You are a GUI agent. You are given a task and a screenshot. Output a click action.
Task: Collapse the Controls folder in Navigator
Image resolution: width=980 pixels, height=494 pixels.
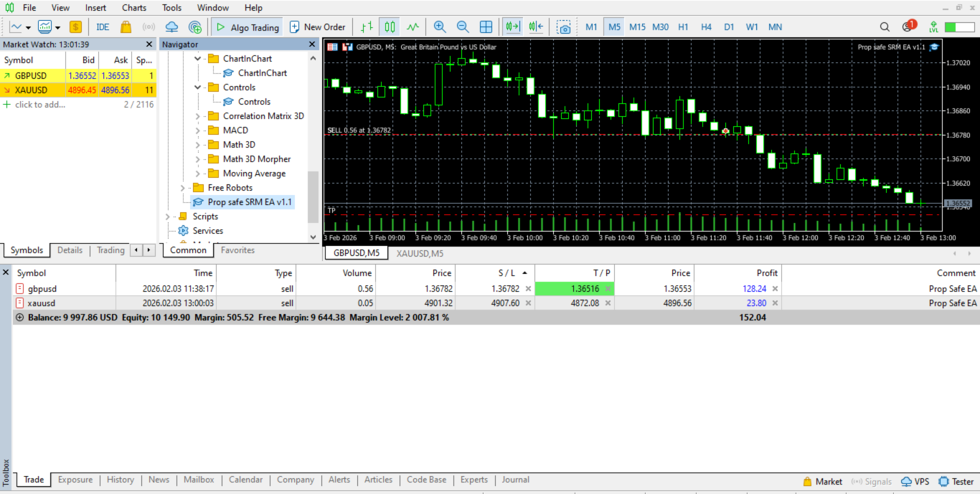click(x=198, y=87)
